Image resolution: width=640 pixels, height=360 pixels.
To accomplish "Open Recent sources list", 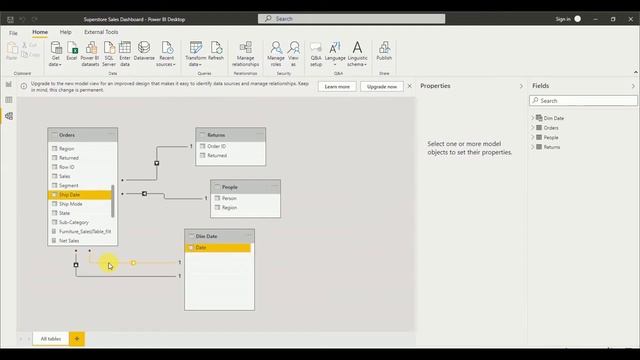I will tap(166, 53).
